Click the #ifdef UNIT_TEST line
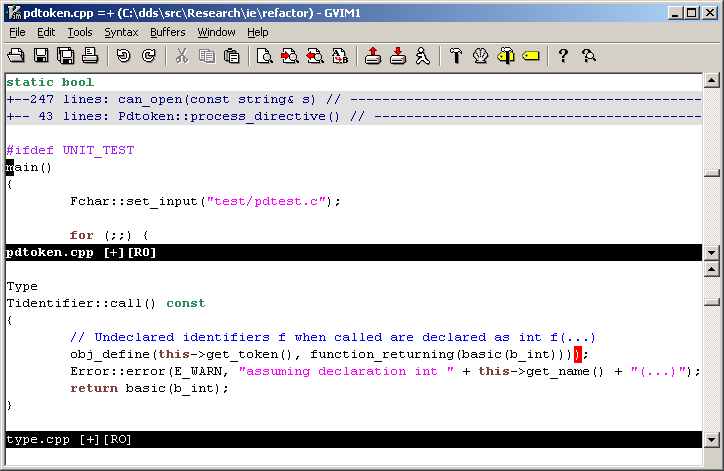Viewport: 724px width, 471px height. click(x=70, y=151)
